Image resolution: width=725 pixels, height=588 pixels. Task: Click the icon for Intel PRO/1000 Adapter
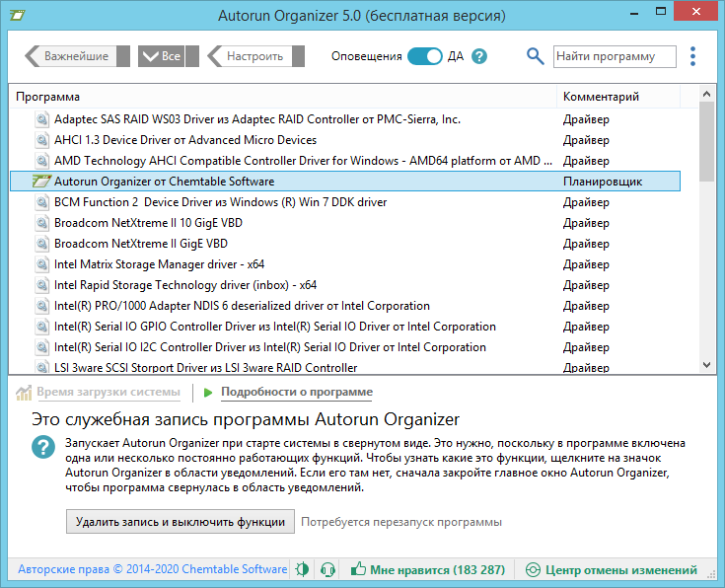click(42, 306)
